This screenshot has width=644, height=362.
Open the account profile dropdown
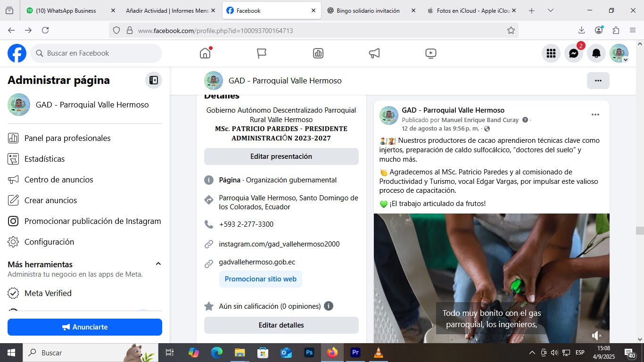[x=619, y=53]
